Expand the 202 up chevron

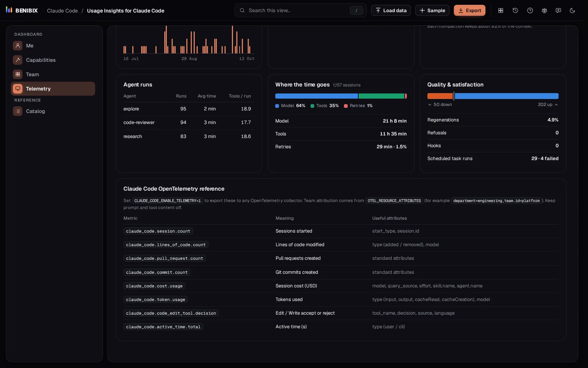click(x=556, y=105)
